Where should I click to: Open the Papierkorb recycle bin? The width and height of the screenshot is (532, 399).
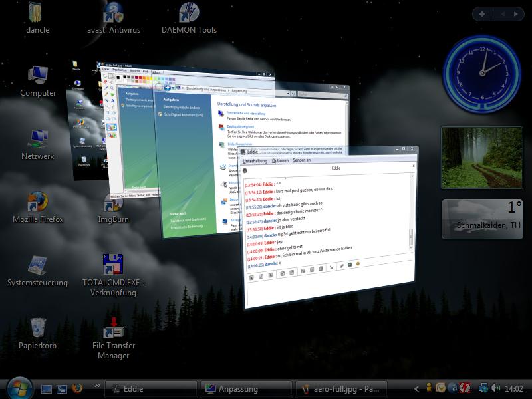37,329
